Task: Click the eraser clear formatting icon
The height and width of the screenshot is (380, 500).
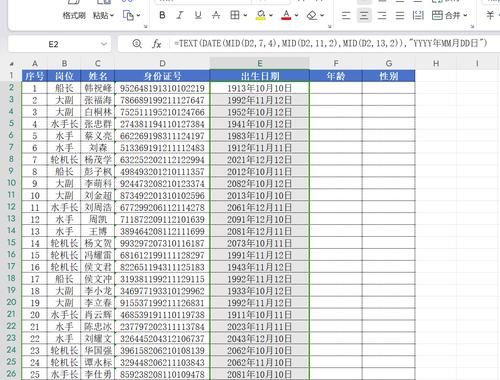Action: (312, 15)
